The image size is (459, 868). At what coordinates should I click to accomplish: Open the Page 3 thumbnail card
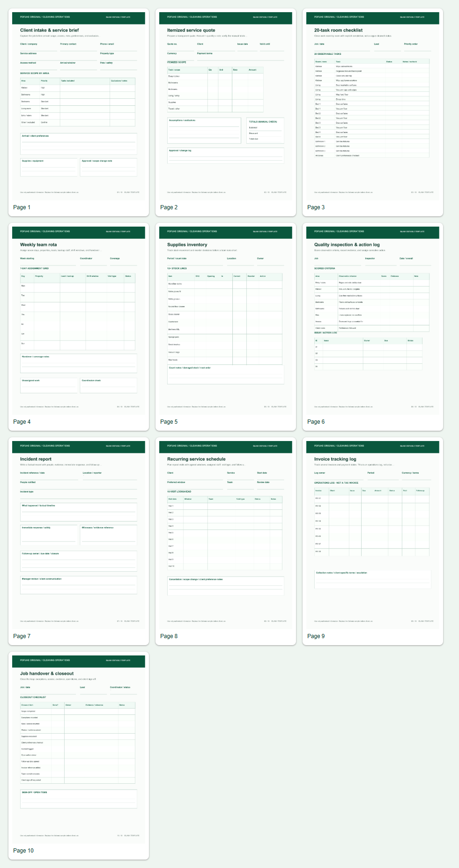tap(373, 112)
